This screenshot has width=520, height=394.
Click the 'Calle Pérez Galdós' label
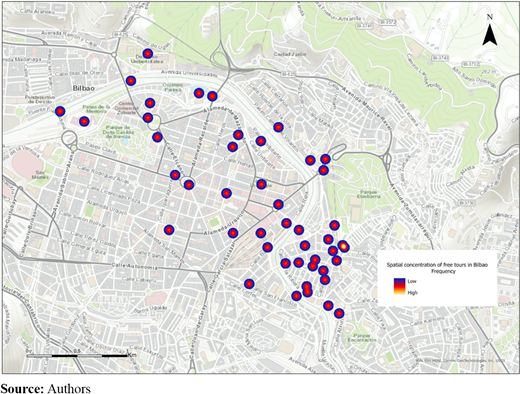click(x=94, y=240)
